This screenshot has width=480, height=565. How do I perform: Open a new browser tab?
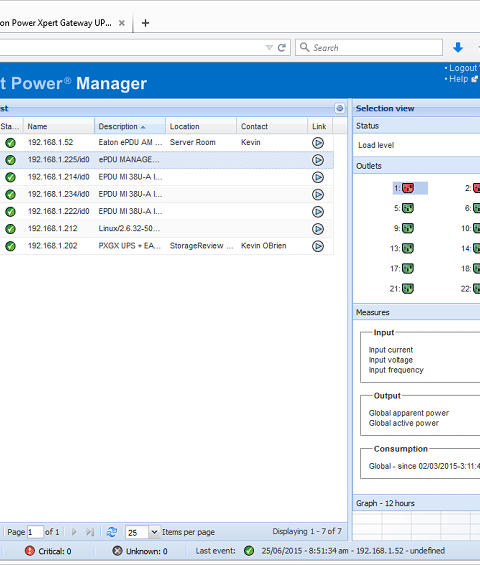click(x=145, y=23)
